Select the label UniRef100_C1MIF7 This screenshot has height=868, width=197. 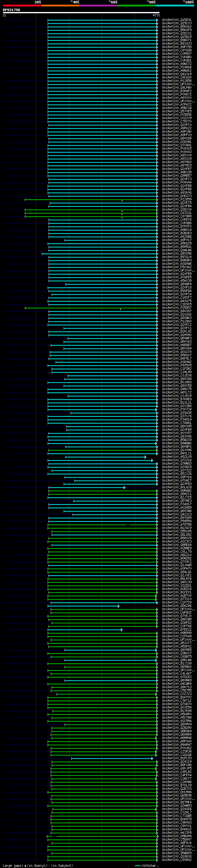pyautogui.click(x=176, y=297)
